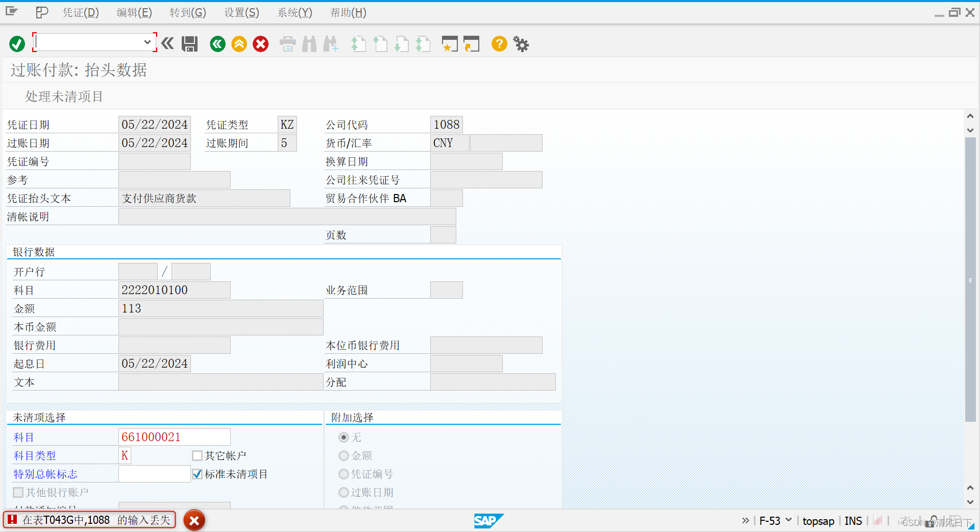
Task: Open the 系统(Y) menu
Action: (x=295, y=12)
